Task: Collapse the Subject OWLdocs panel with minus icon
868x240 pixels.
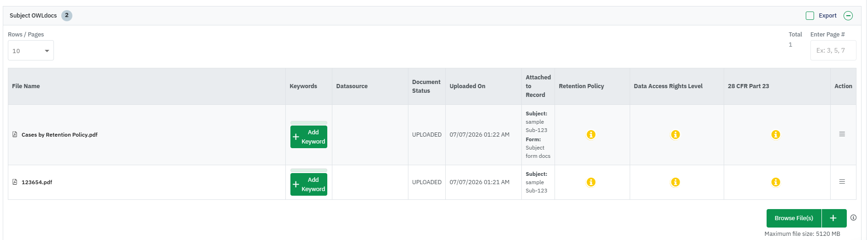Action: coord(848,16)
